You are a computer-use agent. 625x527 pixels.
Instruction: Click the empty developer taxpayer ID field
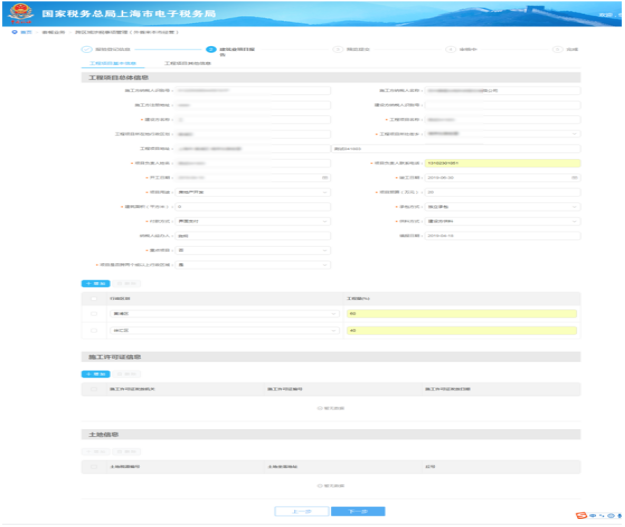(502, 105)
